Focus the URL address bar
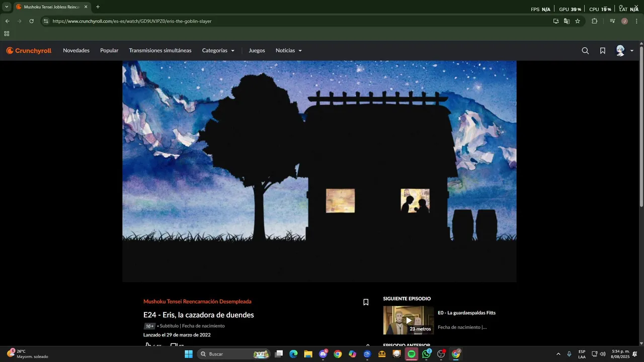This screenshot has height=362, width=644. point(297,21)
